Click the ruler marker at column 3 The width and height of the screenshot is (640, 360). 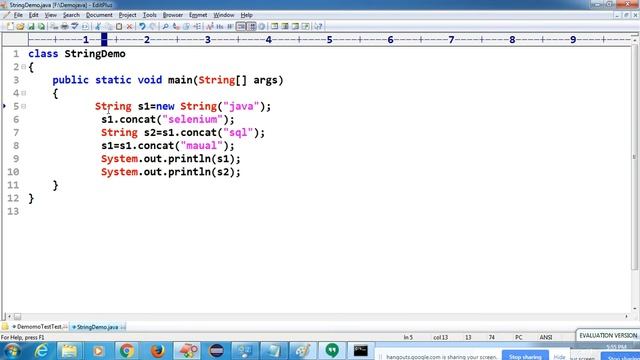click(208, 40)
